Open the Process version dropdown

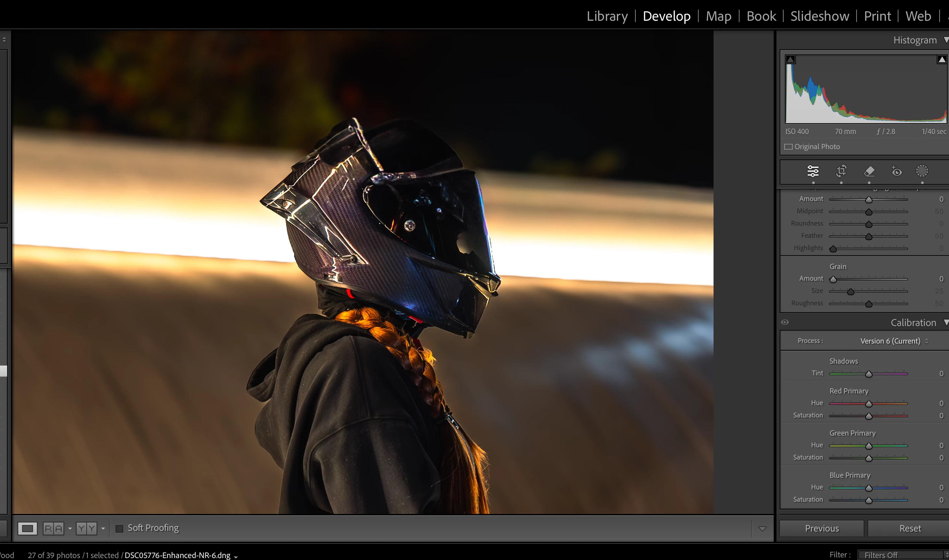tap(894, 341)
